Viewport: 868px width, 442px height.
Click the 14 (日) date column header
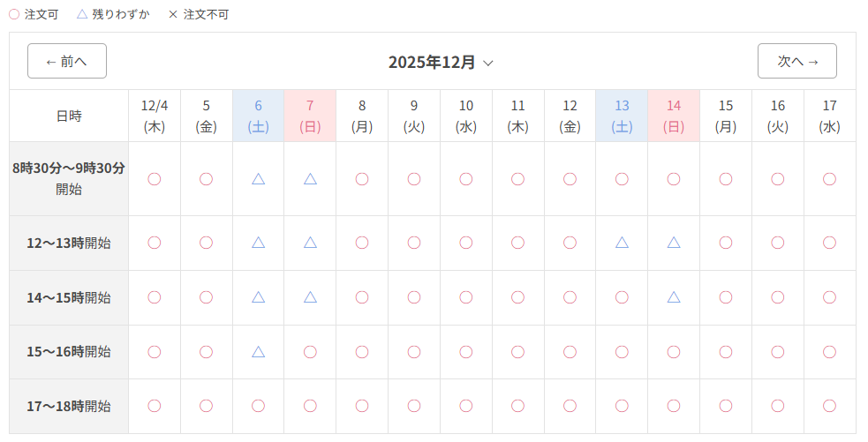click(674, 116)
